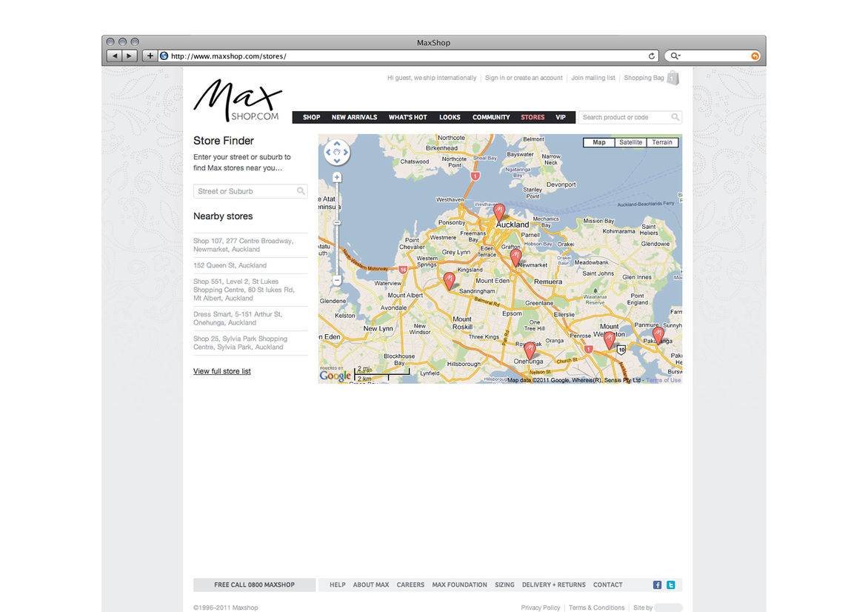Image resolution: width=868 pixels, height=612 pixels.
Task: Select the Newmarket Centre Broadway store address
Action: [244, 245]
